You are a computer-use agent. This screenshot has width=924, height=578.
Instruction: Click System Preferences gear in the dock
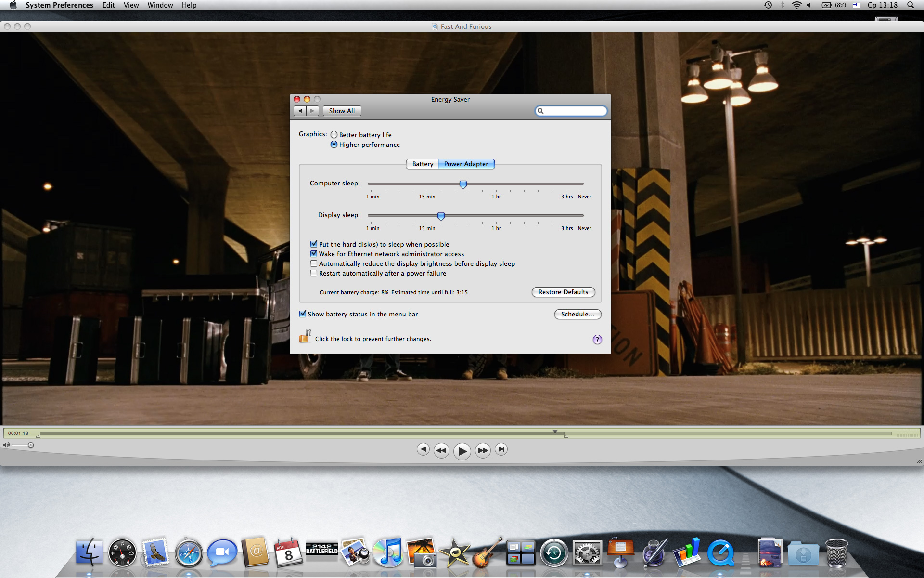(x=587, y=552)
